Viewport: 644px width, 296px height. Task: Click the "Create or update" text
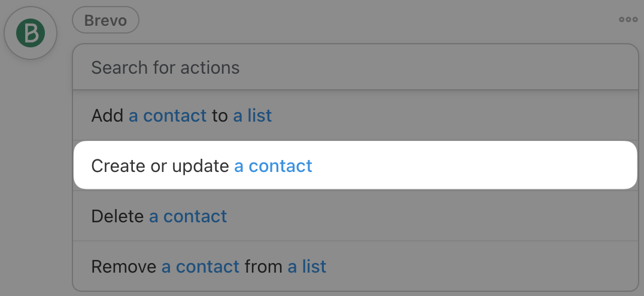point(160,165)
